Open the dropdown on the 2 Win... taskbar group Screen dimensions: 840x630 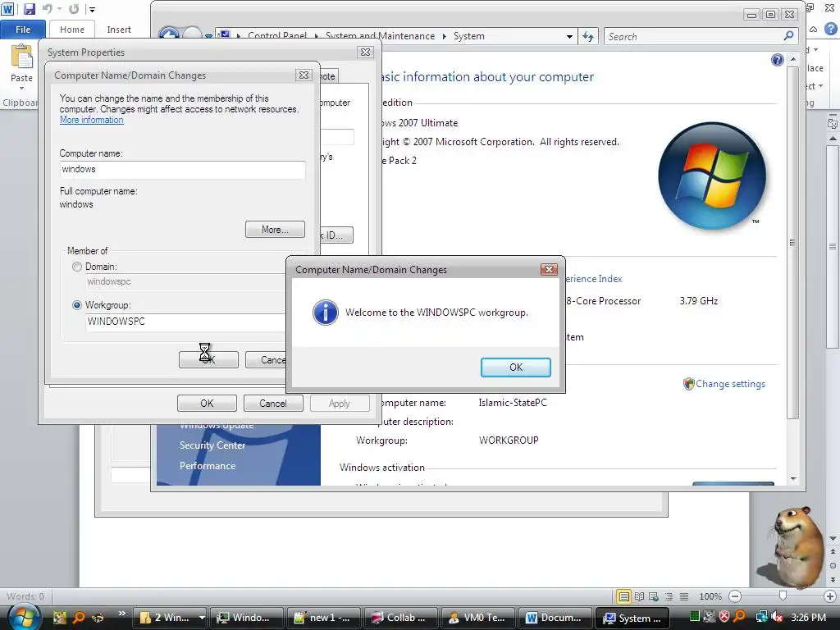[202, 618]
